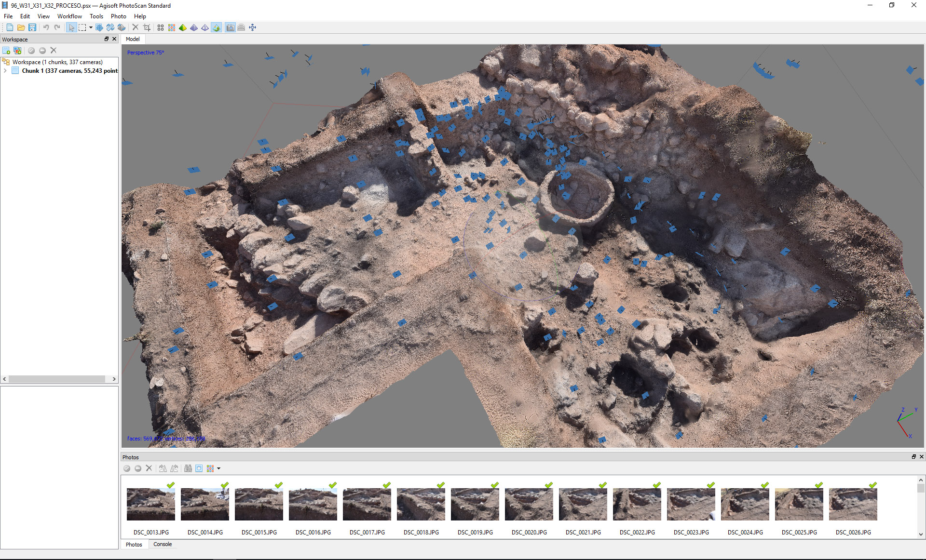Open the Photos thumbnail view mode dropdown
Image resolution: width=926 pixels, height=560 pixels.
(218, 468)
